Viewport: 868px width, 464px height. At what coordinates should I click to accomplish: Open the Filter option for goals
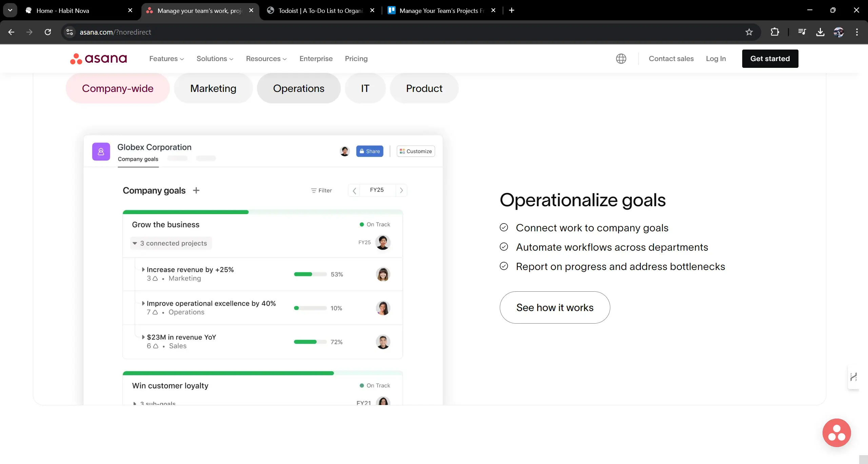pyautogui.click(x=321, y=191)
